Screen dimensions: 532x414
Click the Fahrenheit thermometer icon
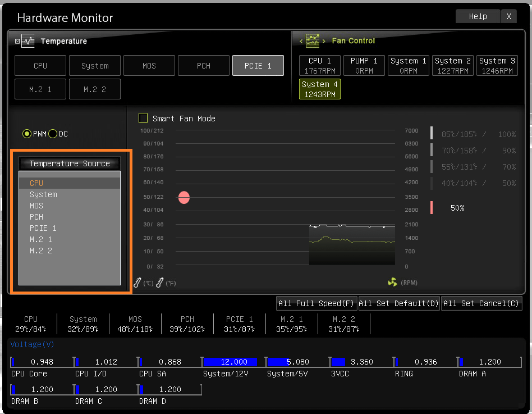point(160,283)
